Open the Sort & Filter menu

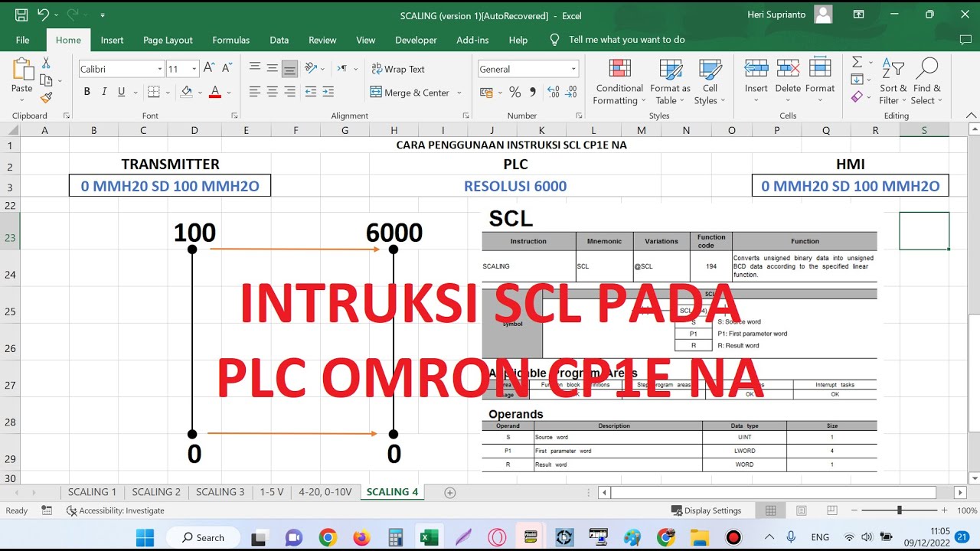click(893, 82)
